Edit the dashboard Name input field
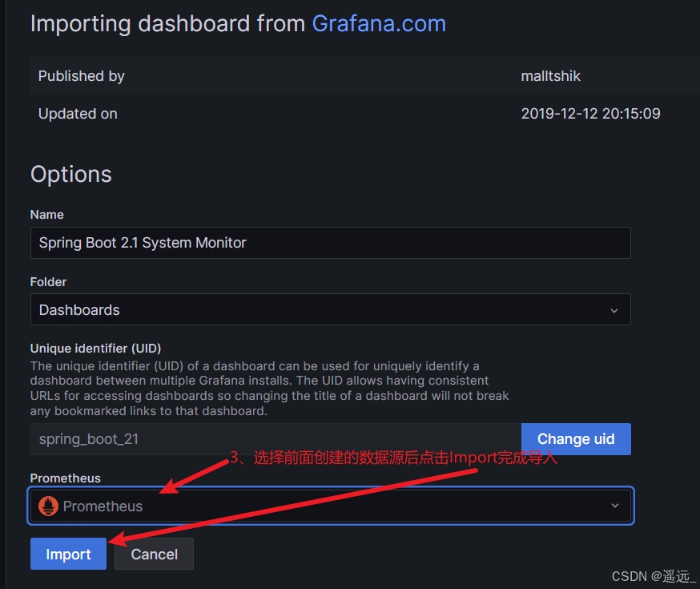This screenshot has width=700, height=589. tap(330, 243)
